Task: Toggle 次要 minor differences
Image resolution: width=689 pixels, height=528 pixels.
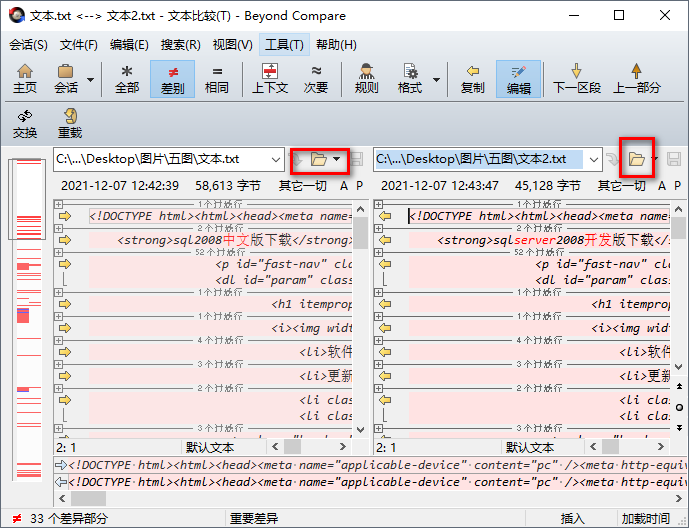Action: pyautogui.click(x=315, y=79)
